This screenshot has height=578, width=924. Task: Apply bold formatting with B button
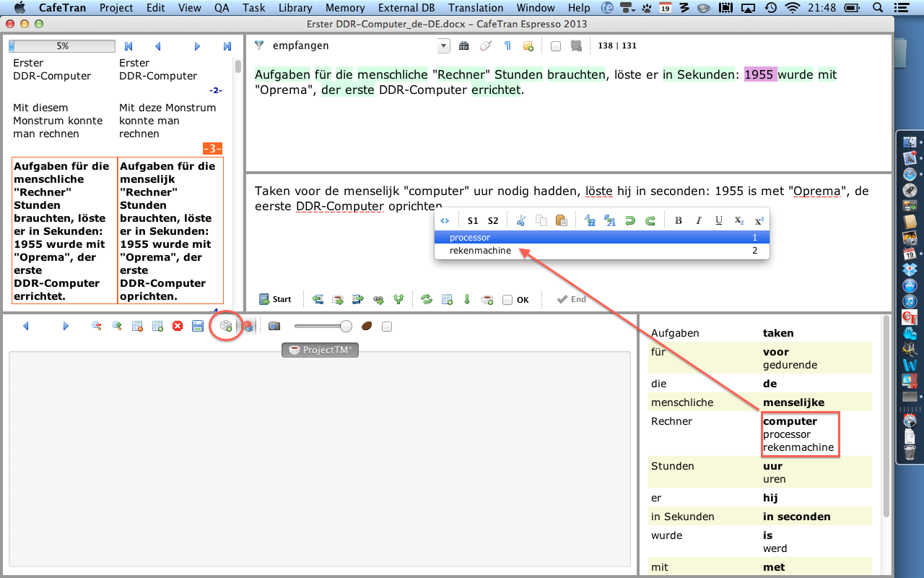pyautogui.click(x=678, y=221)
